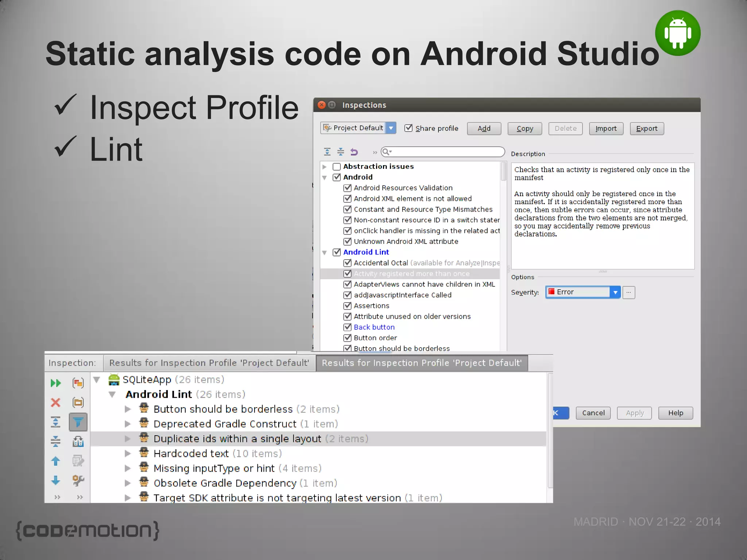747x560 pixels.
Task: Click the Collapse All icon in Inspections toolbar
Action: pyautogui.click(x=341, y=152)
